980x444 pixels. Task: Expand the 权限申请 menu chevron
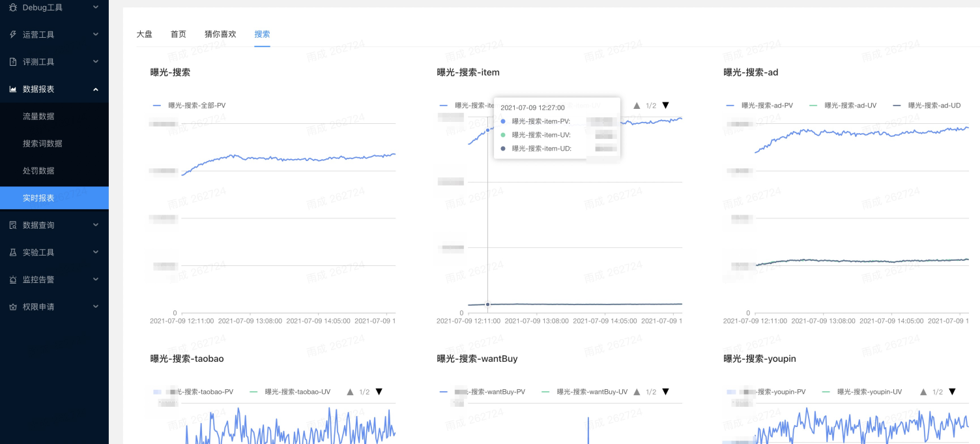[x=96, y=307]
